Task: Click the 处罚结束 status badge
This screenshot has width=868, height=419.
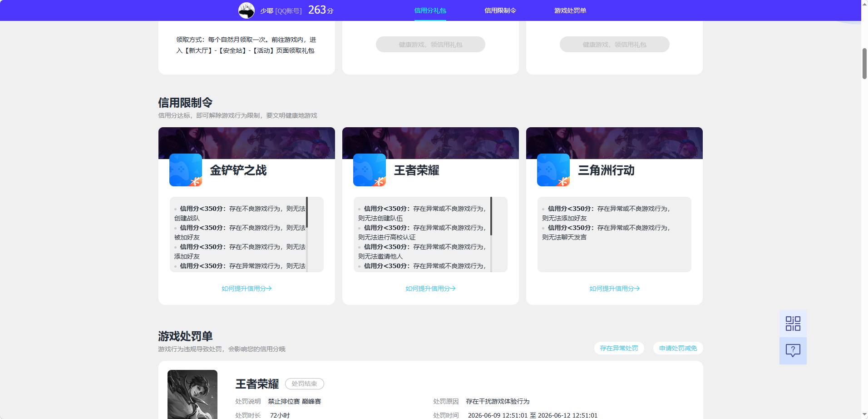Action: (304, 384)
